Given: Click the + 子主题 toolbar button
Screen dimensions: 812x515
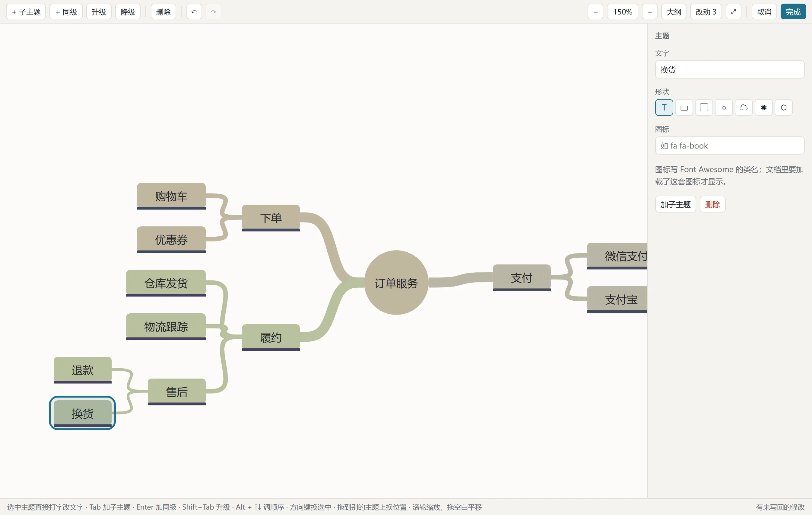Looking at the screenshot, I should coord(26,12).
